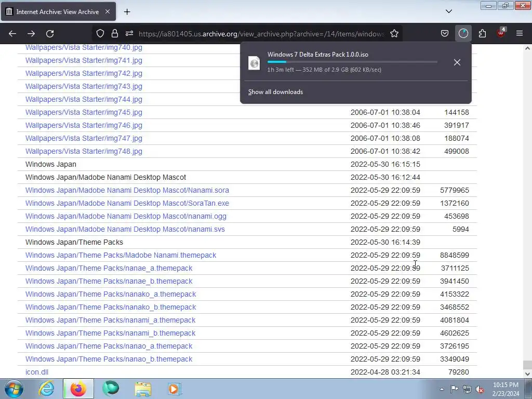Close the Internet Archive tab
This screenshot has width=532, height=399.
(107, 11)
